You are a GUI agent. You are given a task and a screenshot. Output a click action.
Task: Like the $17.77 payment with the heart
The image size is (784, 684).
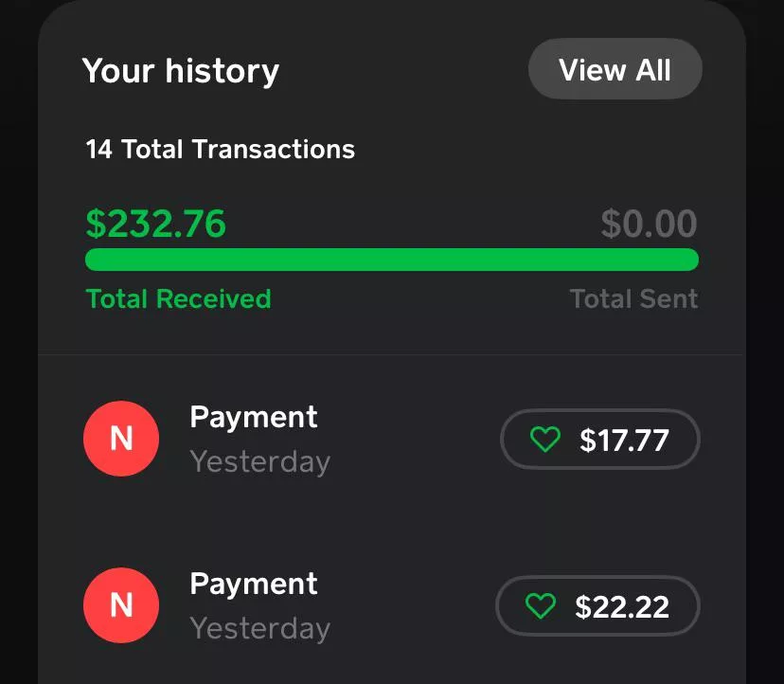[x=544, y=440]
